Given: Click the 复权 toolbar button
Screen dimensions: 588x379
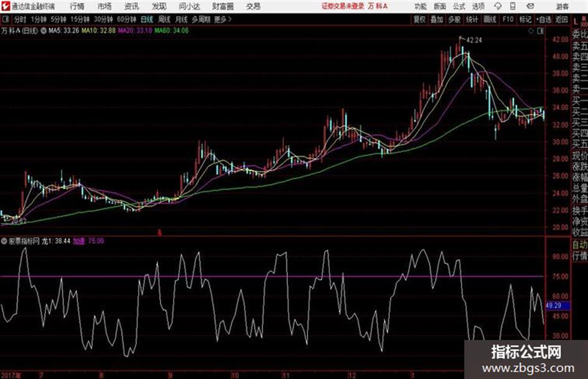Looking at the screenshot, I should (419, 19).
